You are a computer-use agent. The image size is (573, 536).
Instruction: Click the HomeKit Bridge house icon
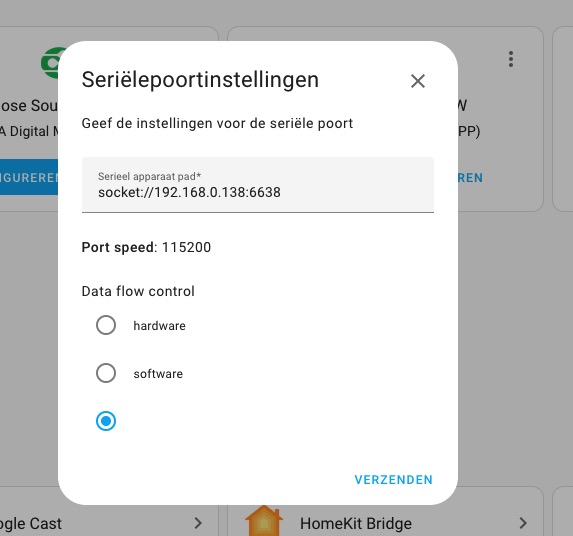click(x=264, y=521)
